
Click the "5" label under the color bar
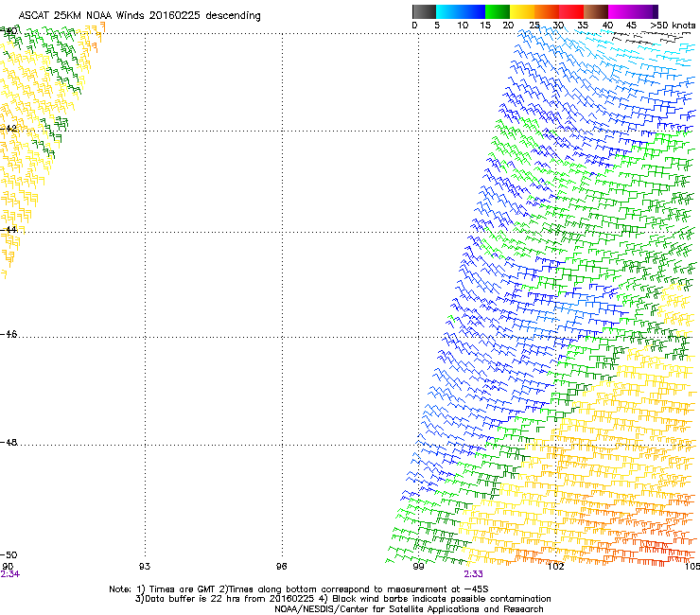point(437,26)
